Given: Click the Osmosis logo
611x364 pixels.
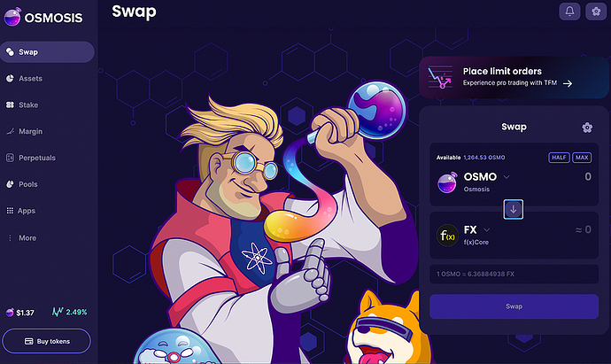Looking at the screenshot, I should tap(43, 17).
